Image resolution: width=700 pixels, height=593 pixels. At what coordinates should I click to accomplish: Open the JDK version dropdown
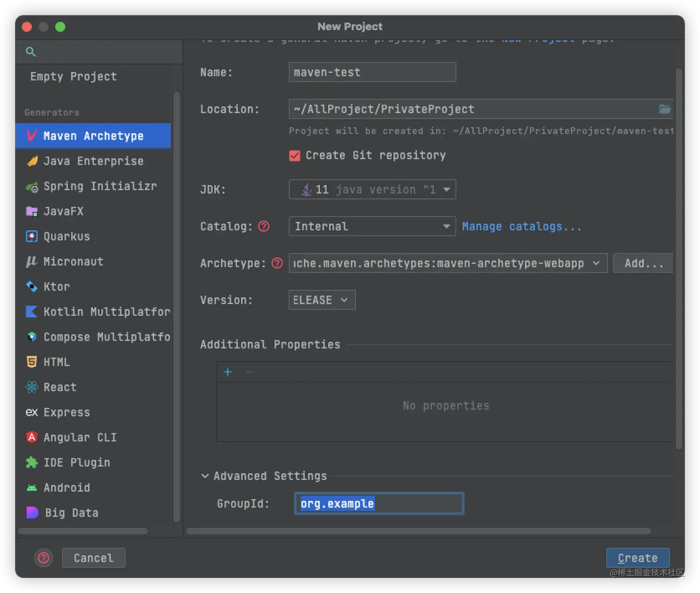click(372, 189)
